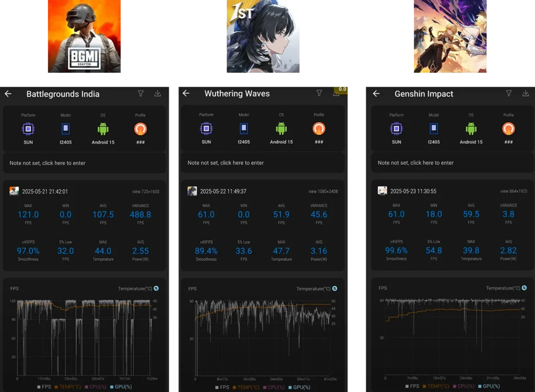Screen dimensions: 535x392
Task: Select the 54.8 5% Low FPS value
Action: tap(434, 250)
